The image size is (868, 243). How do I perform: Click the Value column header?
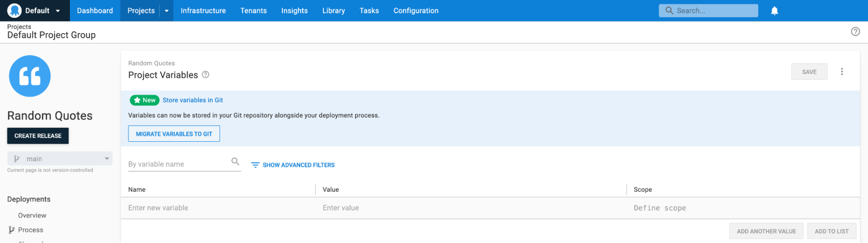click(330, 190)
